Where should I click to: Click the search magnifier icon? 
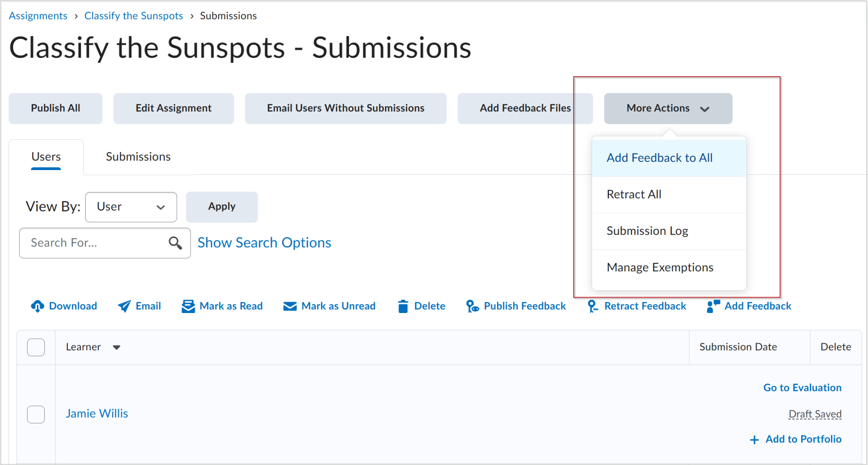pyautogui.click(x=175, y=243)
